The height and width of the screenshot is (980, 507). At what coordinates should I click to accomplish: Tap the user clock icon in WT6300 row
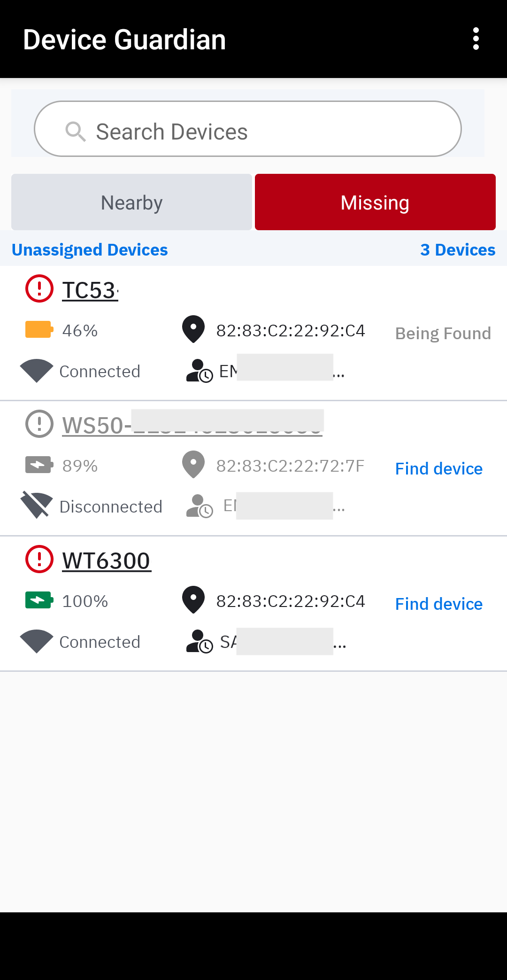[x=200, y=642]
